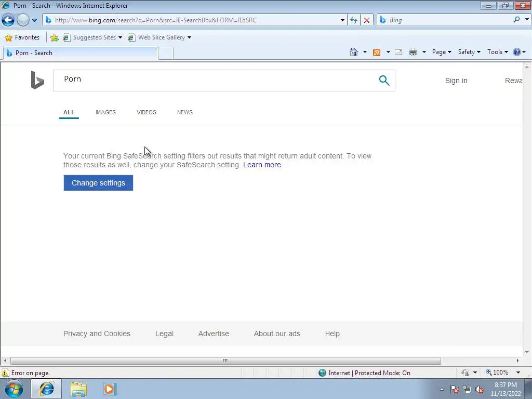The height and width of the screenshot is (399, 532).
Task: Open Windows Explorer folder taskbar icon
Action: click(x=78, y=389)
